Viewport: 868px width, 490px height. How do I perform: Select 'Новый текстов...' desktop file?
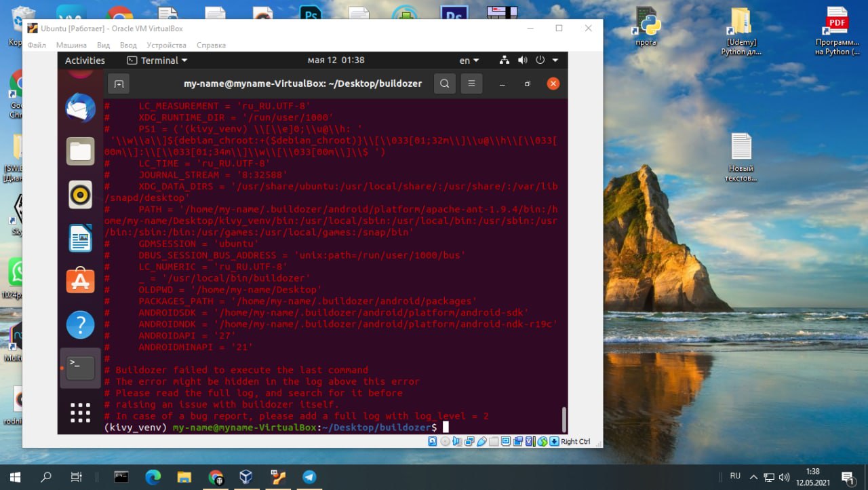(x=741, y=157)
